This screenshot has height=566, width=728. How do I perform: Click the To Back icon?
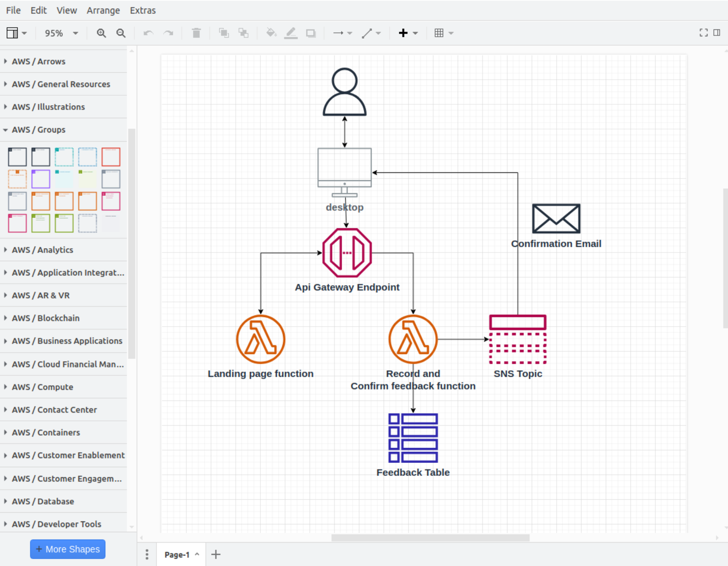[243, 33]
